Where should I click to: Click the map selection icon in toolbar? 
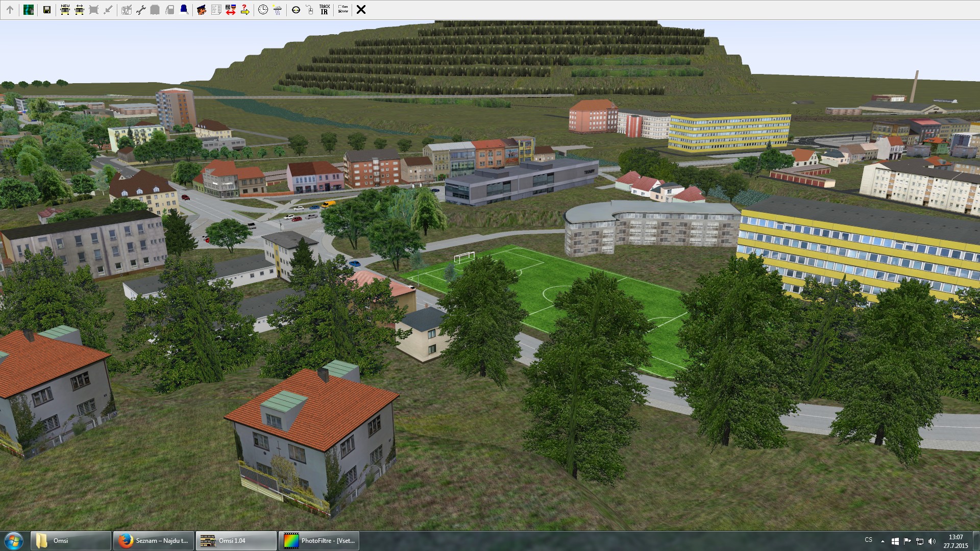point(29,10)
